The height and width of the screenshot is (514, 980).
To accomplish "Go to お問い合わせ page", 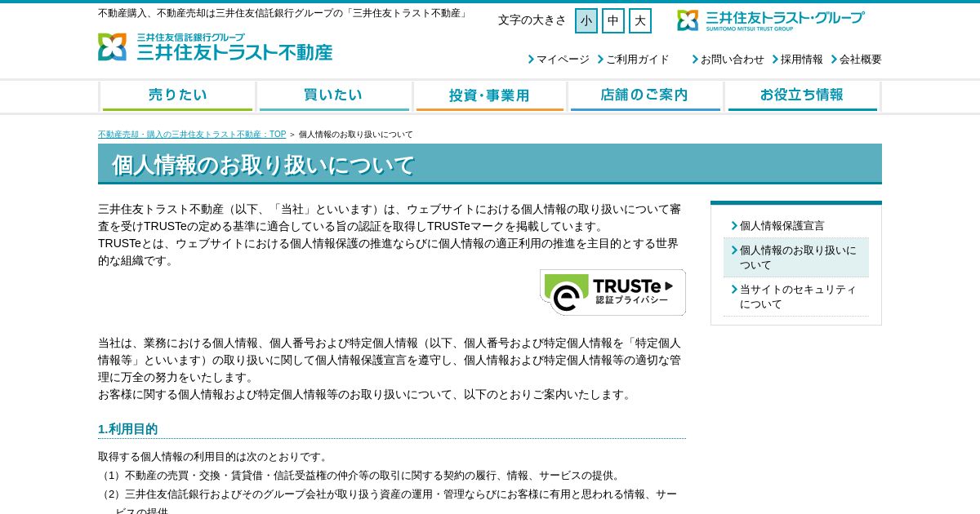I will (728, 60).
